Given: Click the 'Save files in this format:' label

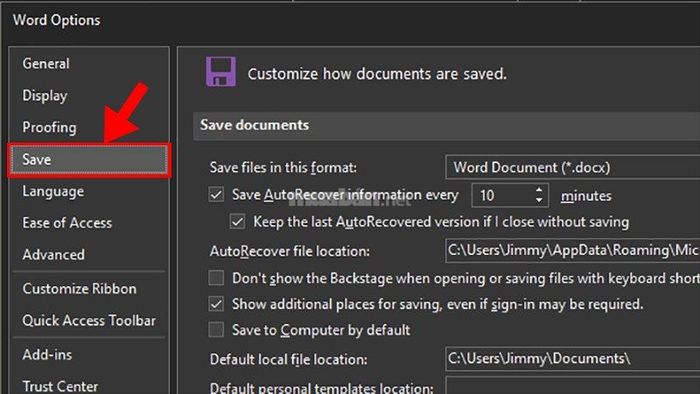Looking at the screenshot, I should (283, 168).
